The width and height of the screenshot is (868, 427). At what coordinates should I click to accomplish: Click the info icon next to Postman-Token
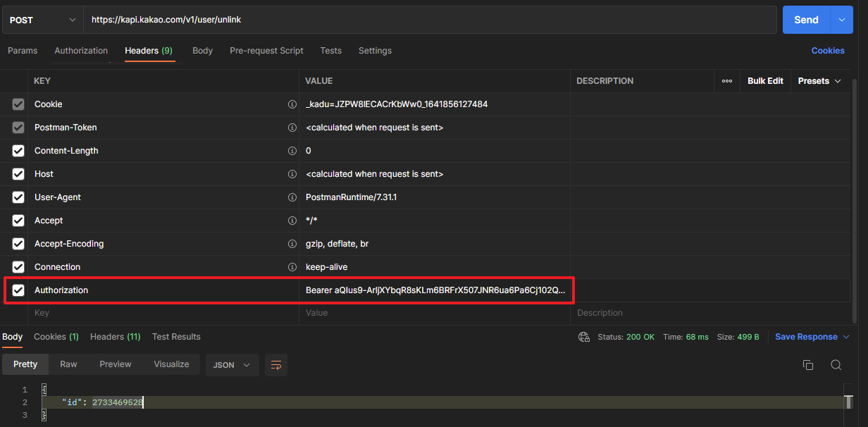click(x=292, y=128)
